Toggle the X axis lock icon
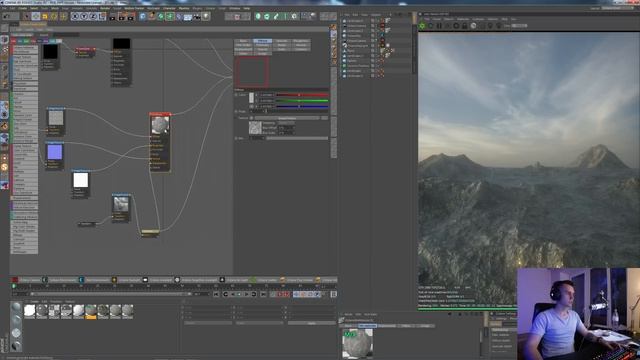 (75, 16)
